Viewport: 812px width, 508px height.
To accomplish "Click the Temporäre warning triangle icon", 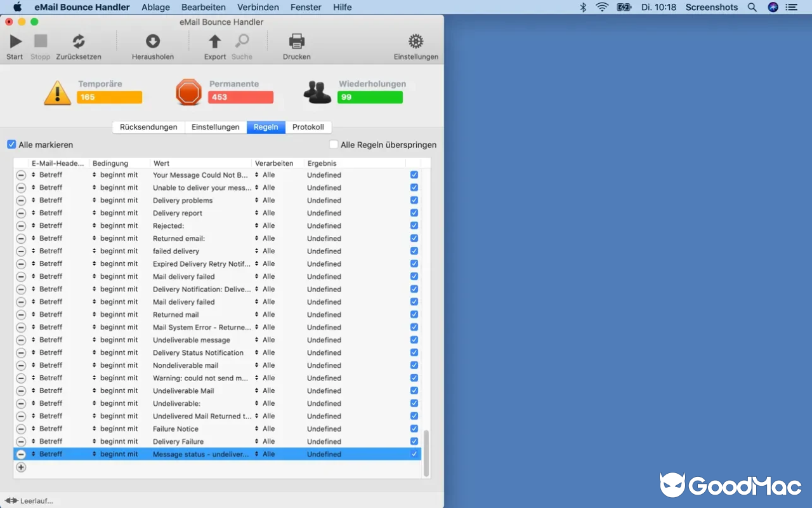I will coord(58,91).
